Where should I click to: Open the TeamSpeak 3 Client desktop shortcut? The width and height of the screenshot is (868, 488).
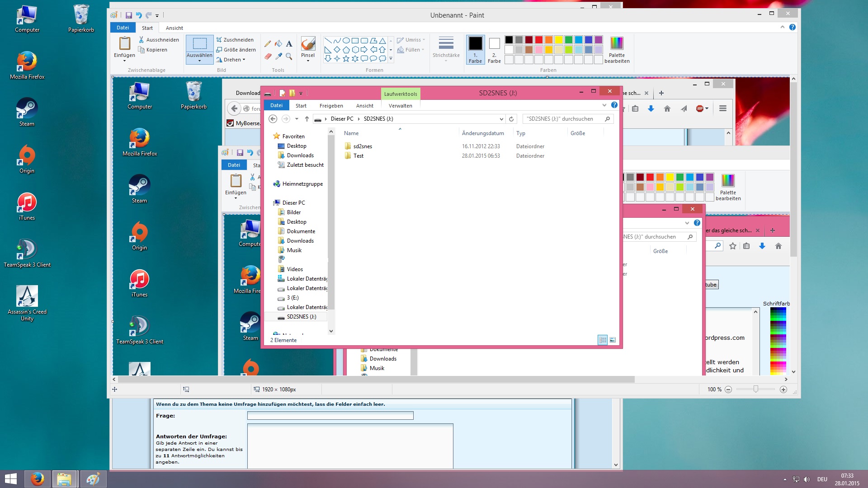(x=27, y=253)
